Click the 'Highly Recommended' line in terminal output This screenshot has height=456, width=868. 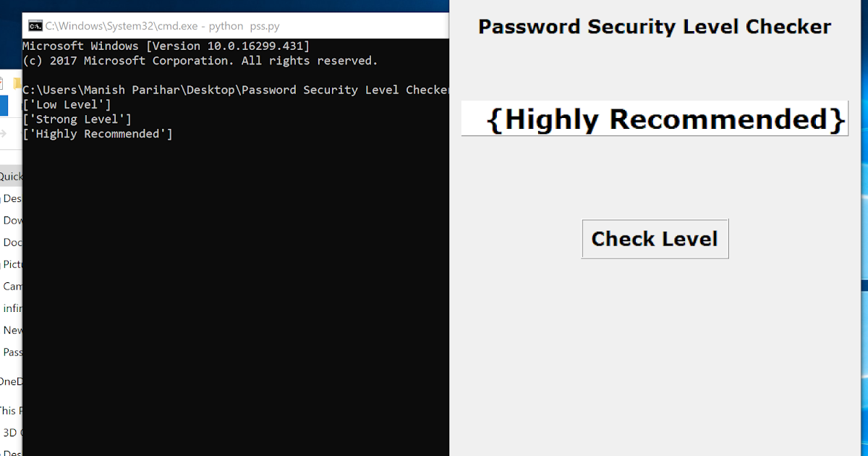[x=98, y=133]
